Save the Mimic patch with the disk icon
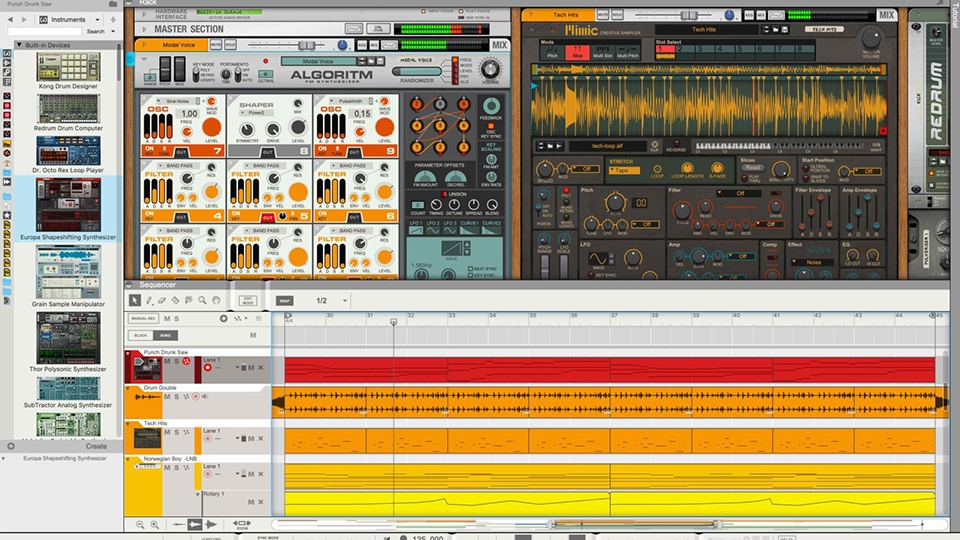Image resolution: width=960 pixels, height=540 pixels. pyautogui.click(x=785, y=29)
